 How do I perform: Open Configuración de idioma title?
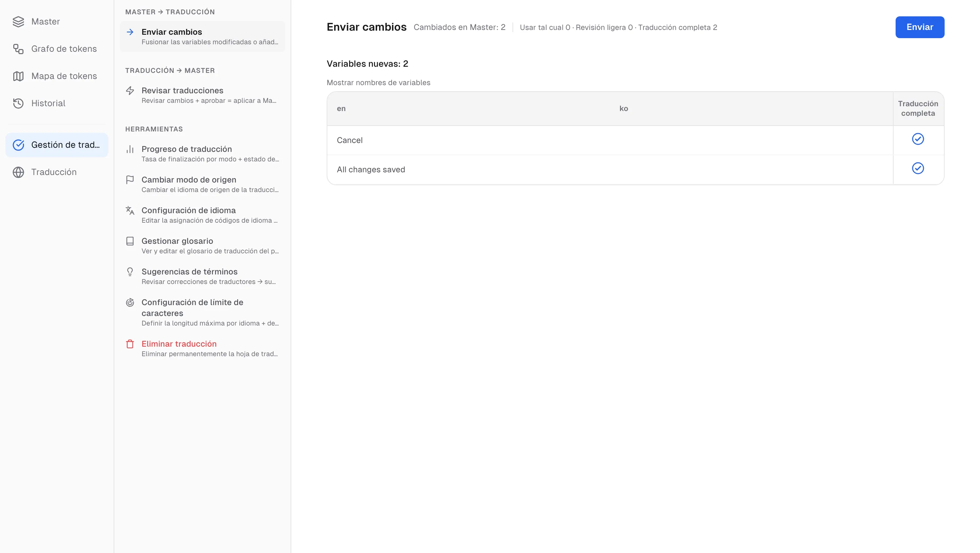point(189,210)
